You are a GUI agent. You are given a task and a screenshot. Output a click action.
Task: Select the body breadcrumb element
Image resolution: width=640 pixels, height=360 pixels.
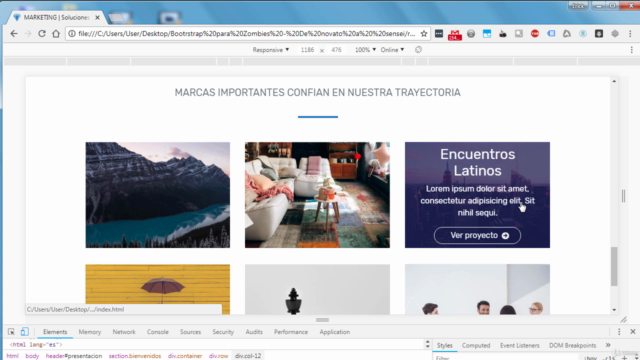tap(32, 356)
